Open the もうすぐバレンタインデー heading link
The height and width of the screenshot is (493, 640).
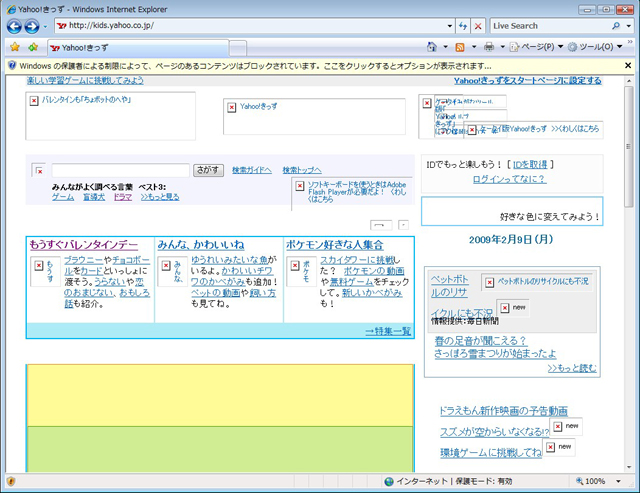tap(84, 245)
